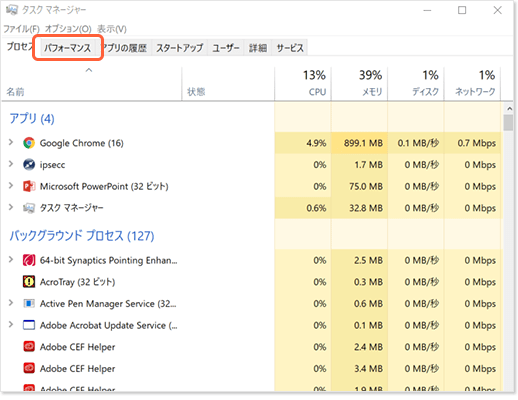The image size is (518, 400).
Task: Click Chrome's 4.9% CPU value
Action: pos(316,143)
